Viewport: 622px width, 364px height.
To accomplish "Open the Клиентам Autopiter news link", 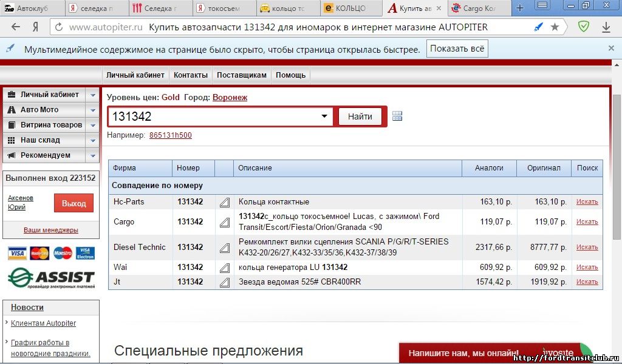I will click(43, 323).
